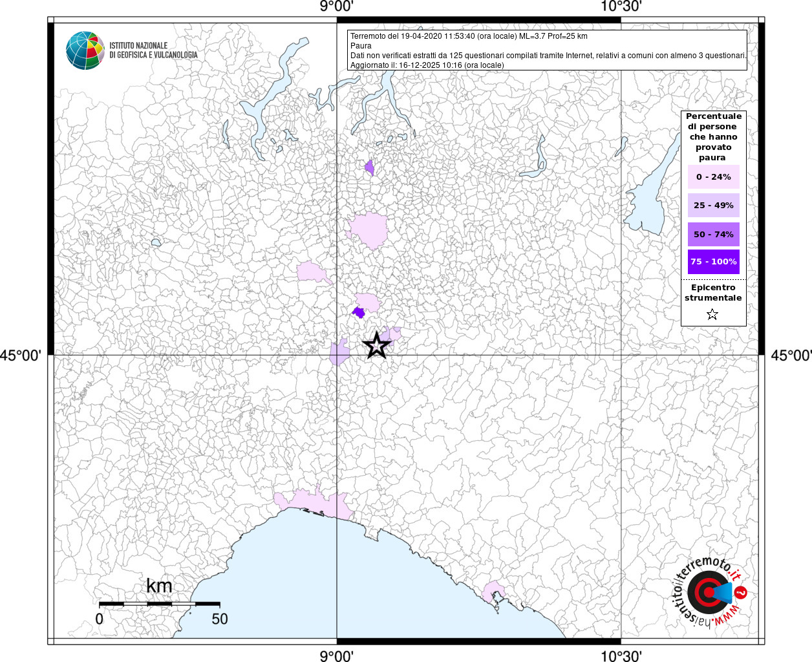The height and width of the screenshot is (662, 812).
Task: Click the top 10°30' longitude label
Action: [621, 6]
